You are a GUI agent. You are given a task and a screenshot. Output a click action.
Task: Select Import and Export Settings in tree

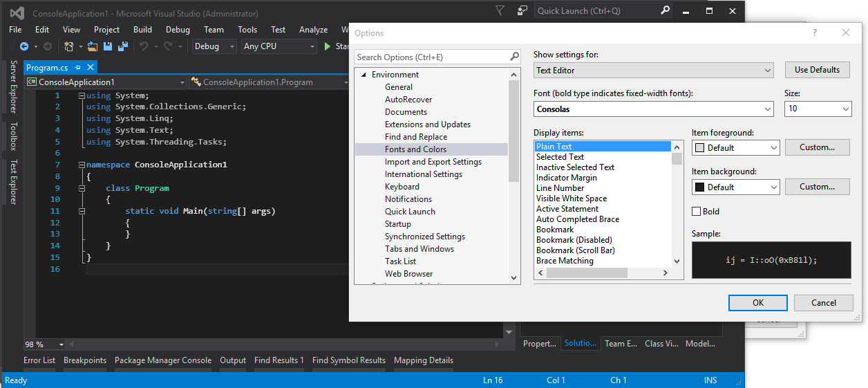click(433, 162)
